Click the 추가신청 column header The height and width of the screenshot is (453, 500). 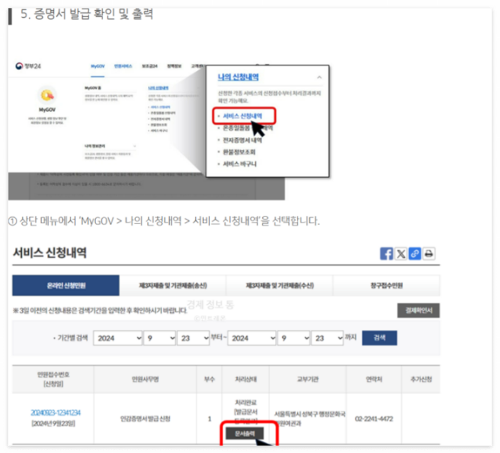[421, 379]
